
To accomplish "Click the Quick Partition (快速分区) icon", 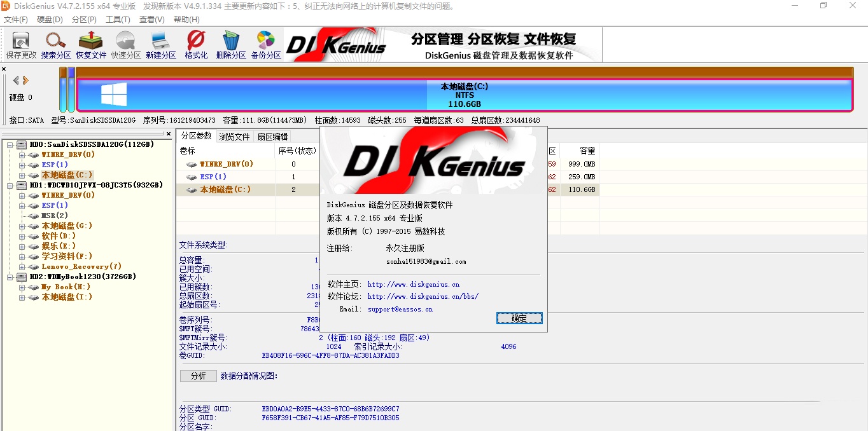I will tap(126, 44).
